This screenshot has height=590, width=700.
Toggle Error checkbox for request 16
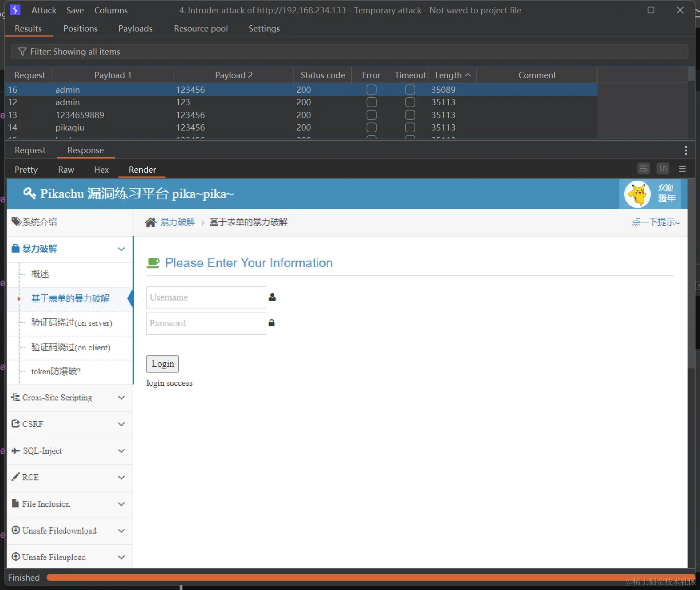372,90
